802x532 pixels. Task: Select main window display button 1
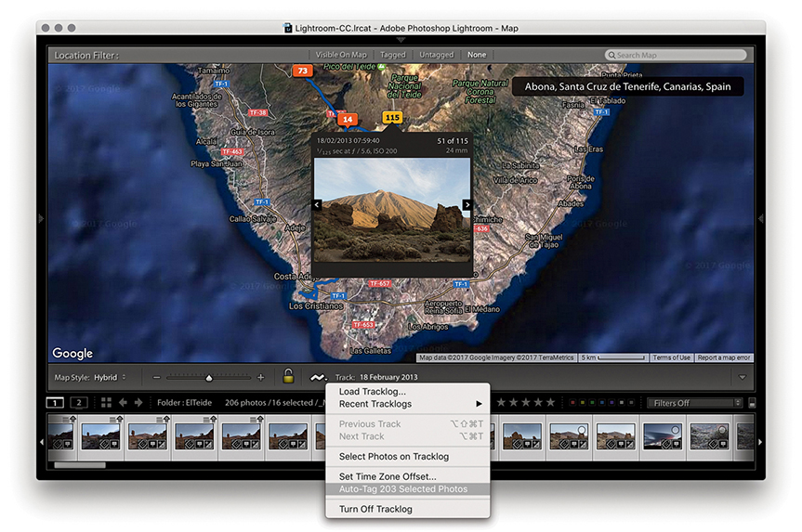[56, 403]
